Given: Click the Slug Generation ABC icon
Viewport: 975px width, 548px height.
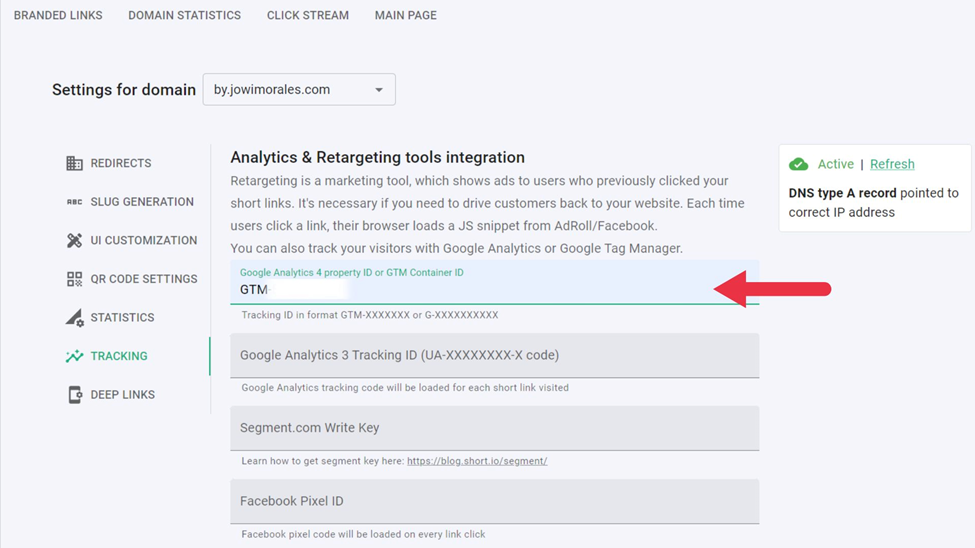Looking at the screenshot, I should 74,202.
